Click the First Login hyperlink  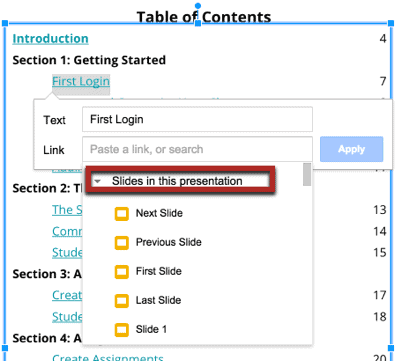click(x=81, y=81)
